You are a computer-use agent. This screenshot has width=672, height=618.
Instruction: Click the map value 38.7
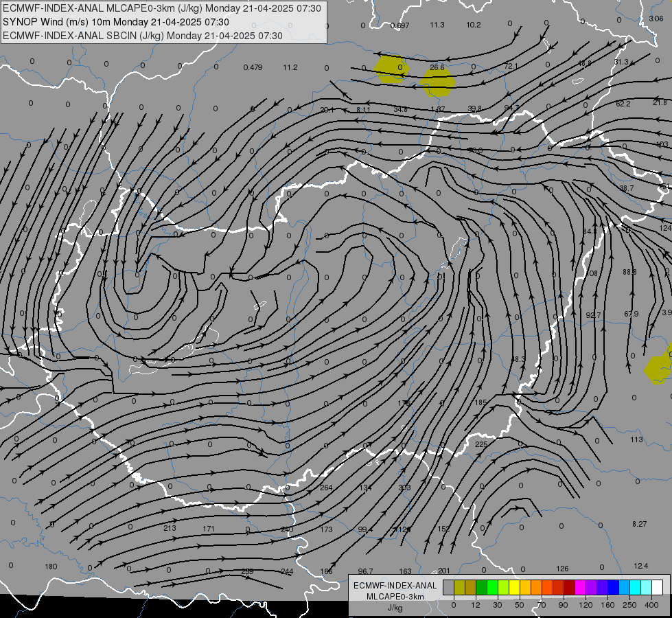[x=627, y=188]
